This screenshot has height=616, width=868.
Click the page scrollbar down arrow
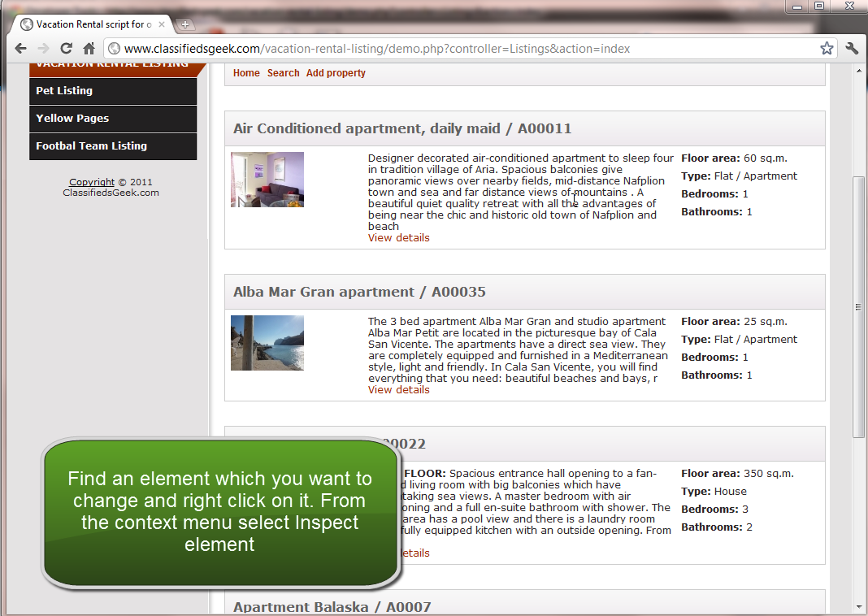858,607
